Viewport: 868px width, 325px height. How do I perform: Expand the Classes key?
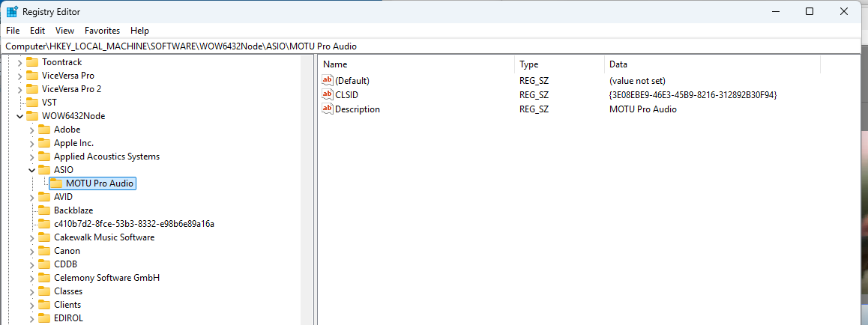(32, 291)
